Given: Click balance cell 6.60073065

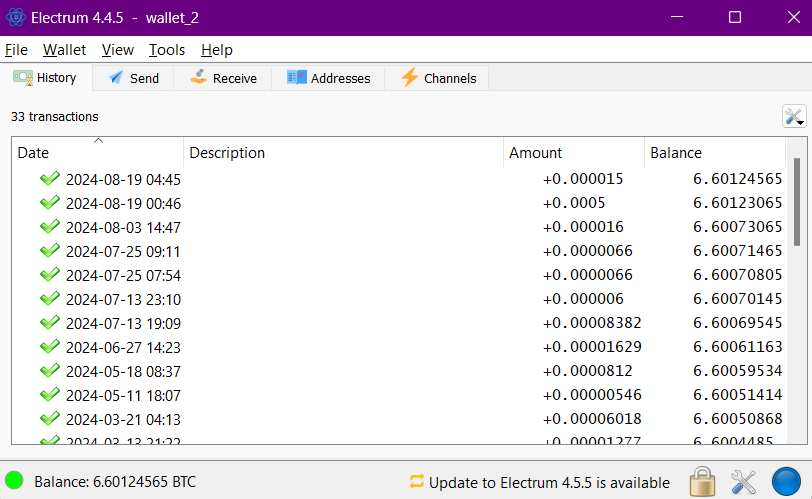Looking at the screenshot, I should point(737,227).
